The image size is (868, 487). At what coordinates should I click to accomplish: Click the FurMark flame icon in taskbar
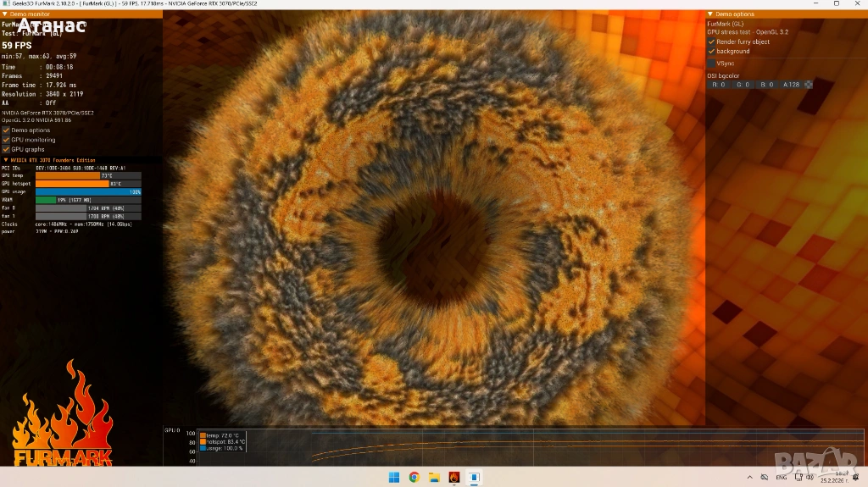point(454,478)
